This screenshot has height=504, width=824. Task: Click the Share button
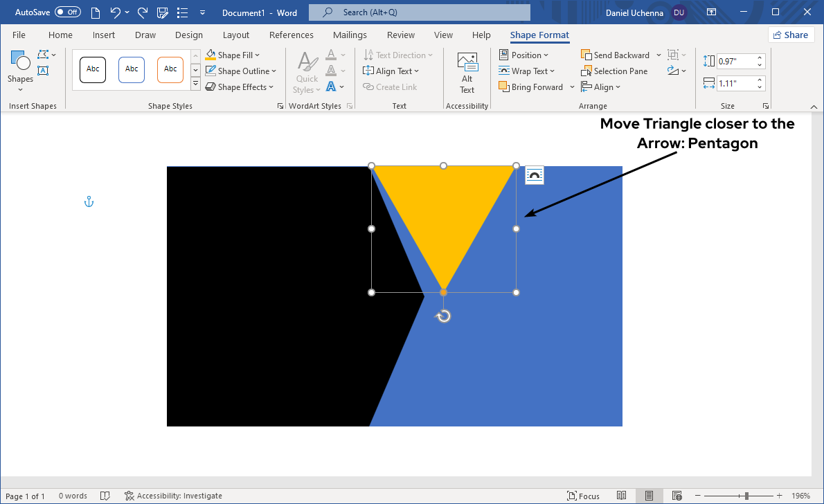[790, 35]
